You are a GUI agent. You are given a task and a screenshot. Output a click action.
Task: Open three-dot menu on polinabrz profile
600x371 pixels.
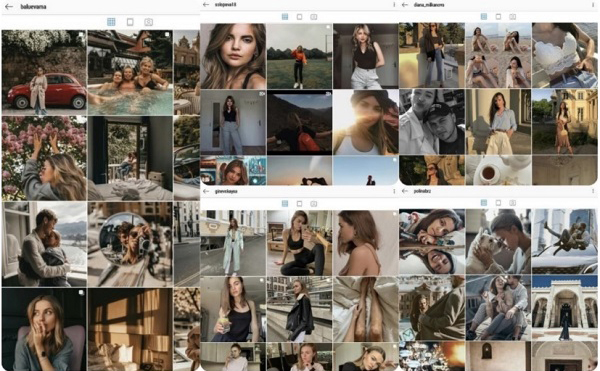tap(593, 191)
